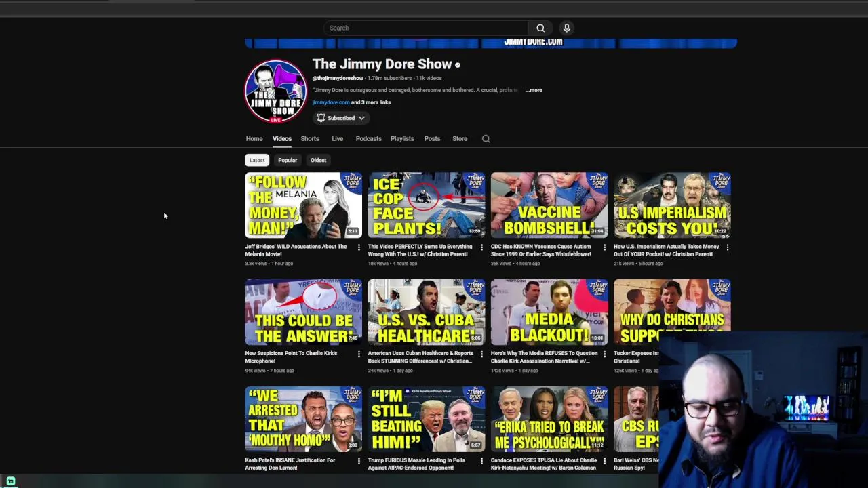Image resolution: width=868 pixels, height=488 pixels.
Task: Open options menu for Candace EXPOSES TPUSA video
Action: point(604,461)
